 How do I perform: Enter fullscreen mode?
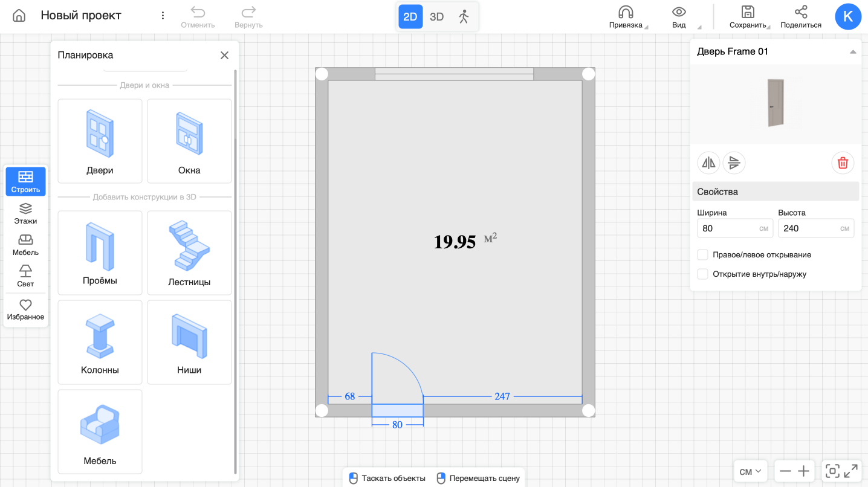click(851, 471)
